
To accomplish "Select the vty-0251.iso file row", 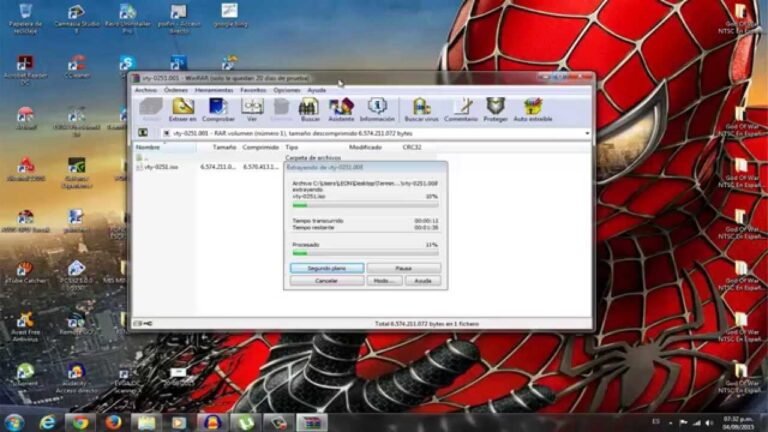I will (x=208, y=167).
